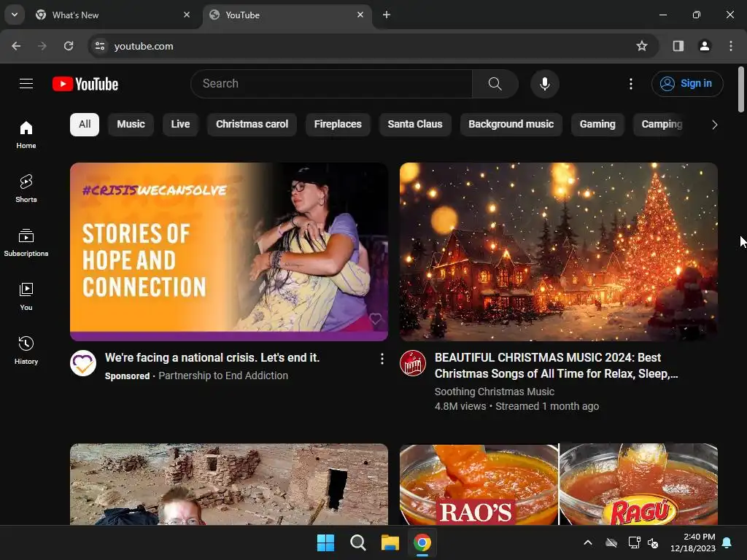This screenshot has height=560, width=747.
Task: Click the YouTube logo
Action: (x=85, y=84)
